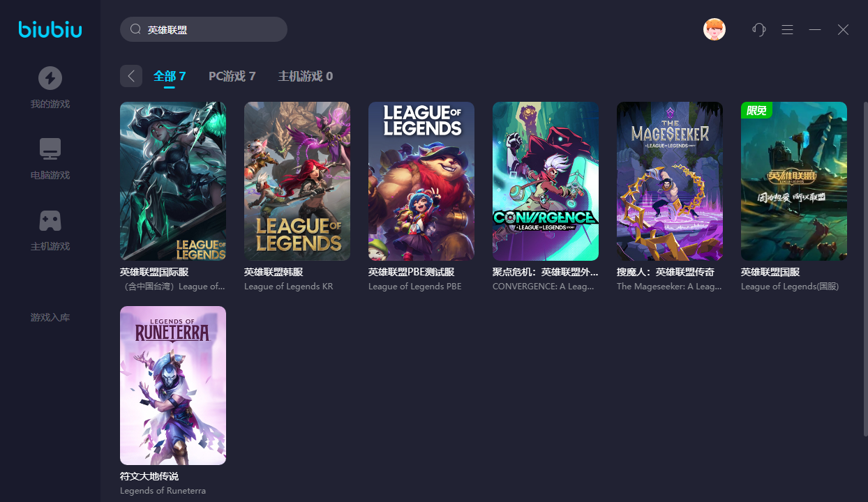Open customer support headset icon
The image size is (868, 502).
(x=759, y=29)
